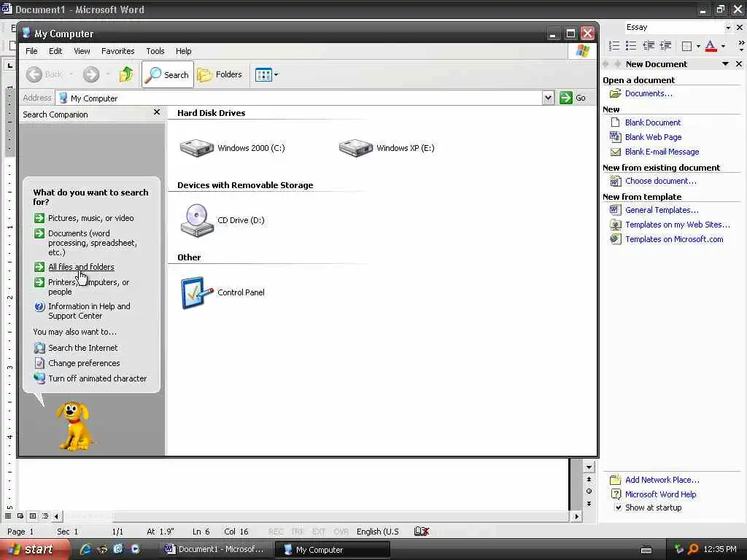The height and width of the screenshot is (560, 747).
Task: Choose All files and folders search
Action: (81, 267)
